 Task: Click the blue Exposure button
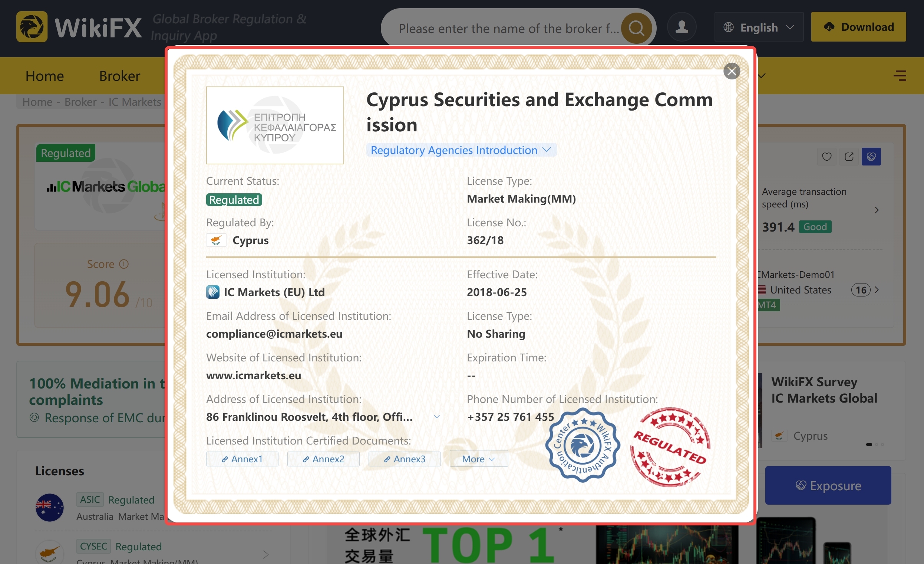tap(828, 485)
